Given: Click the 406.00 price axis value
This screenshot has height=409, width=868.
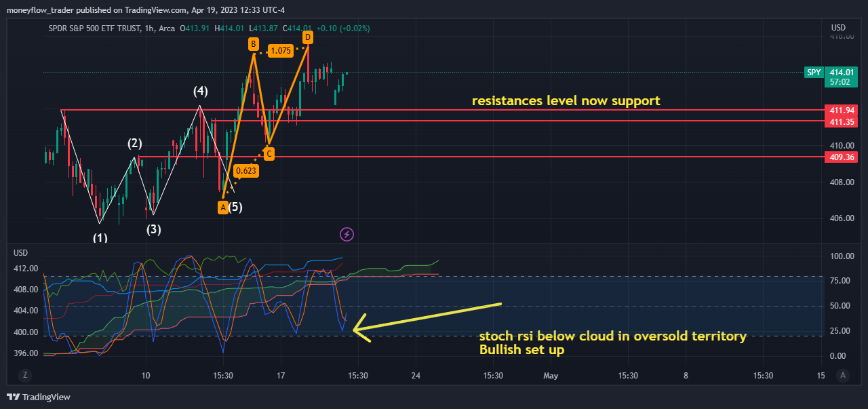Looking at the screenshot, I should pos(841,218).
